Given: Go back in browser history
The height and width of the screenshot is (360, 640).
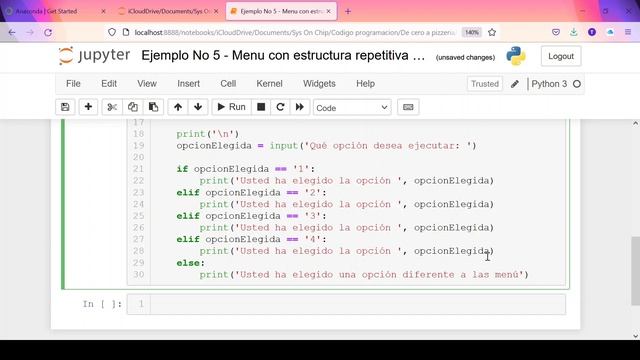Looking at the screenshot, I should [x=12, y=32].
